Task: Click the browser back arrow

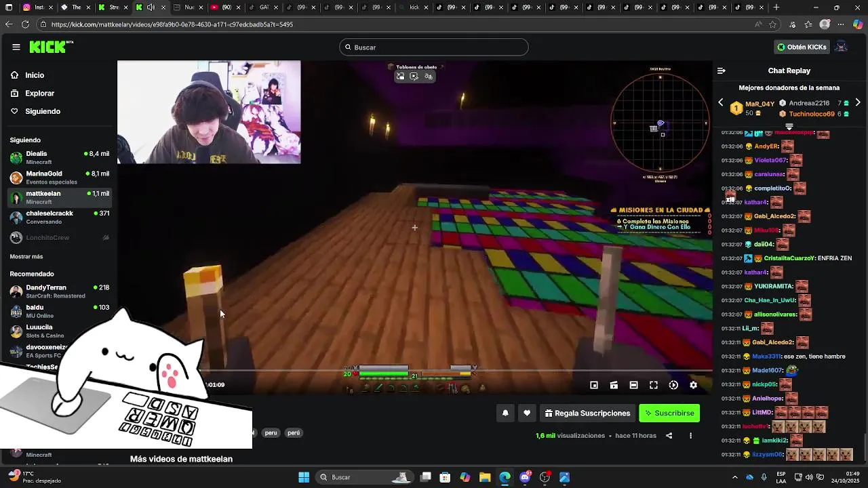Action: 9,24
